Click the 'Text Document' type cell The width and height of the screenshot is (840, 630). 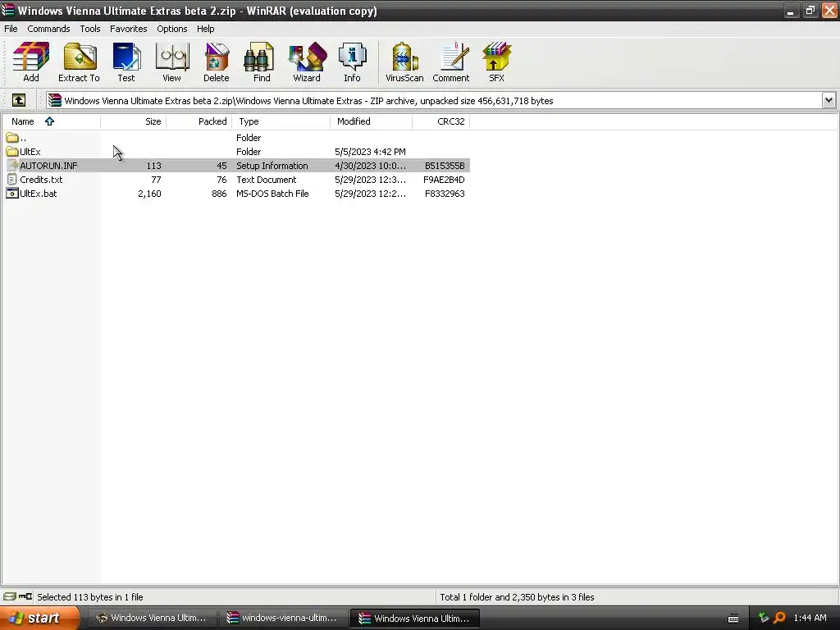coord(267,180)
